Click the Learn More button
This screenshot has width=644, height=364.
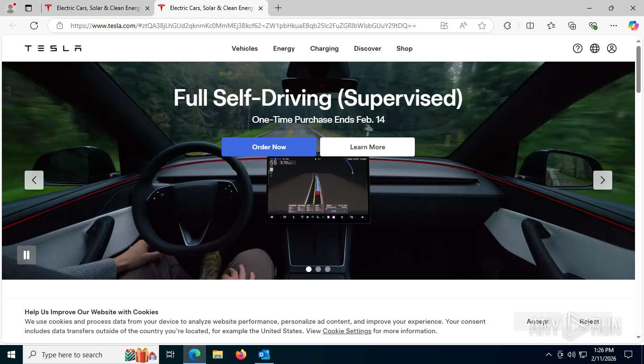(x=367, y=147)
